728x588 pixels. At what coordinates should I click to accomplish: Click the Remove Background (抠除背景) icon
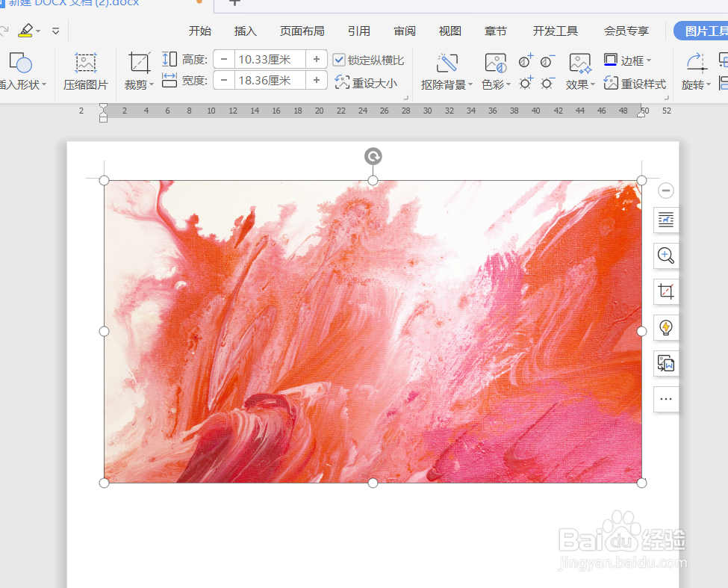(447, 63)
